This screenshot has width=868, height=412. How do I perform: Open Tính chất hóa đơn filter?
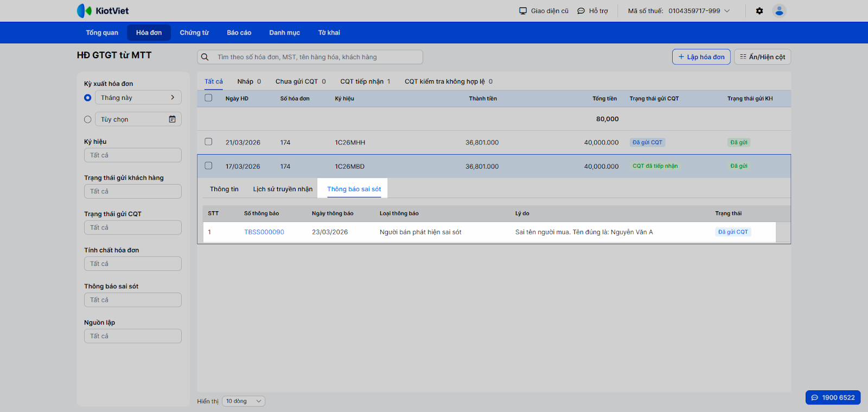(x=133, y=264)
